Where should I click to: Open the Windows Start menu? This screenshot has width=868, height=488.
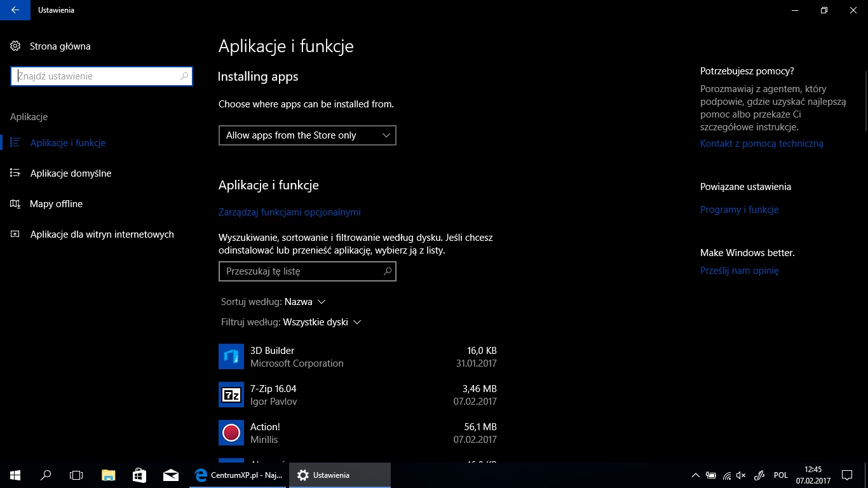tap(15, 475)
